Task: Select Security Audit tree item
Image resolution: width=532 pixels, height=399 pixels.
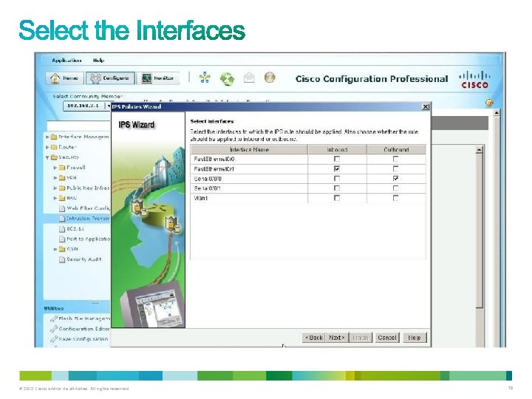Action: pos(81,259)
